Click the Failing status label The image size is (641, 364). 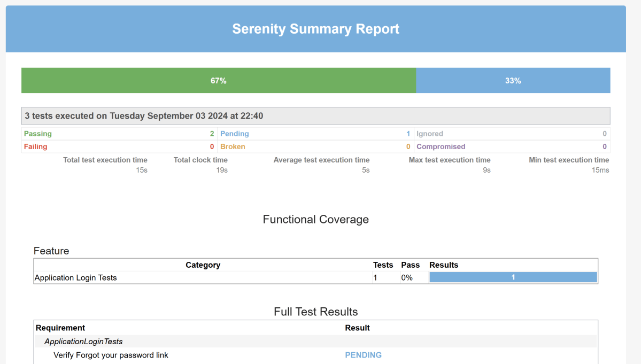[36, 146]
